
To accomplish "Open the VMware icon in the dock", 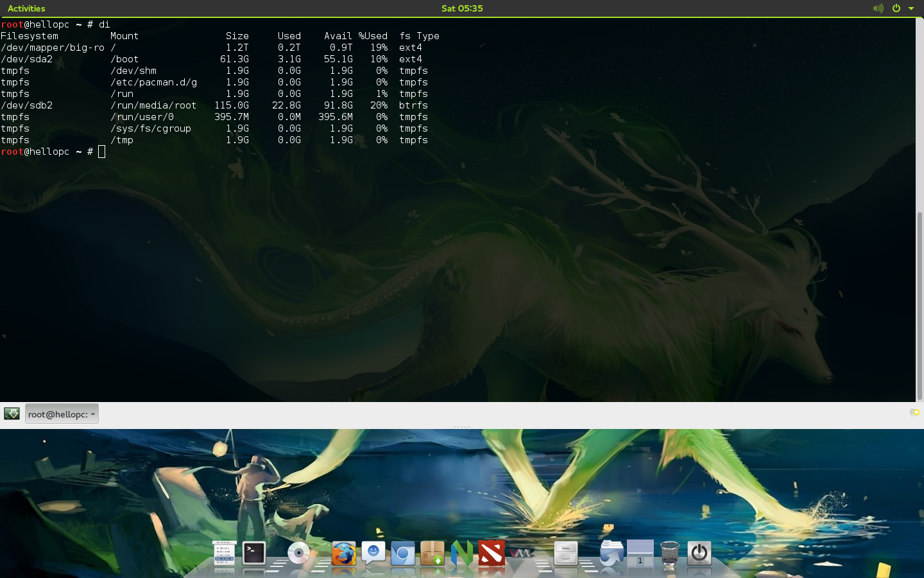I will pos(522,553).
